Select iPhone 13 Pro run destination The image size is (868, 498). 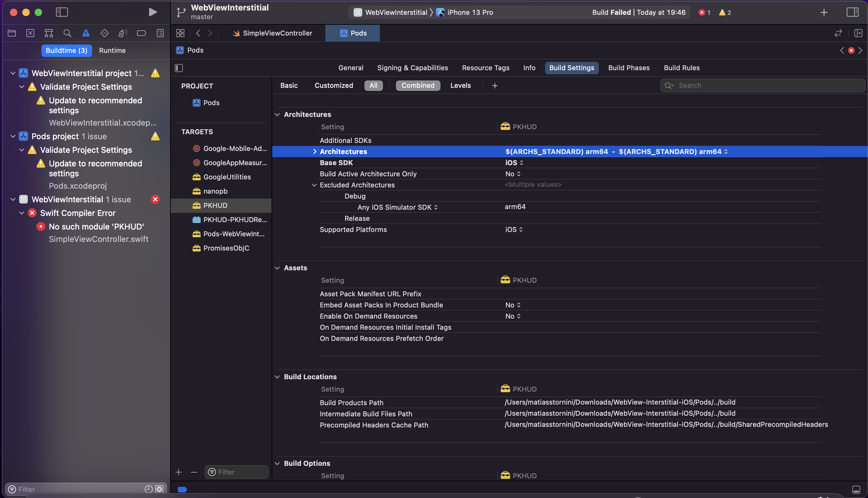pyautogui.click(x=465, y=13)
